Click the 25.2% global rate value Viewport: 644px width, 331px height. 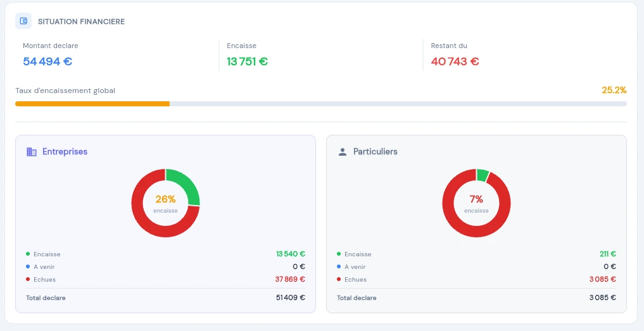pyautogui.click(x=614, y=90)
